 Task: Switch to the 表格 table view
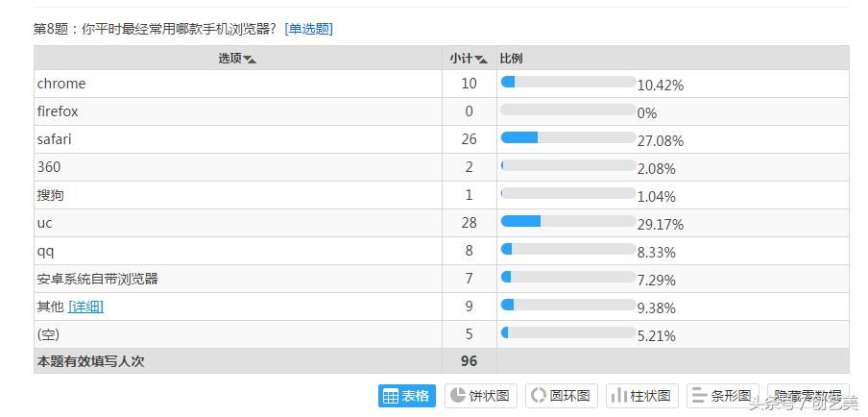tap(407, 396)
